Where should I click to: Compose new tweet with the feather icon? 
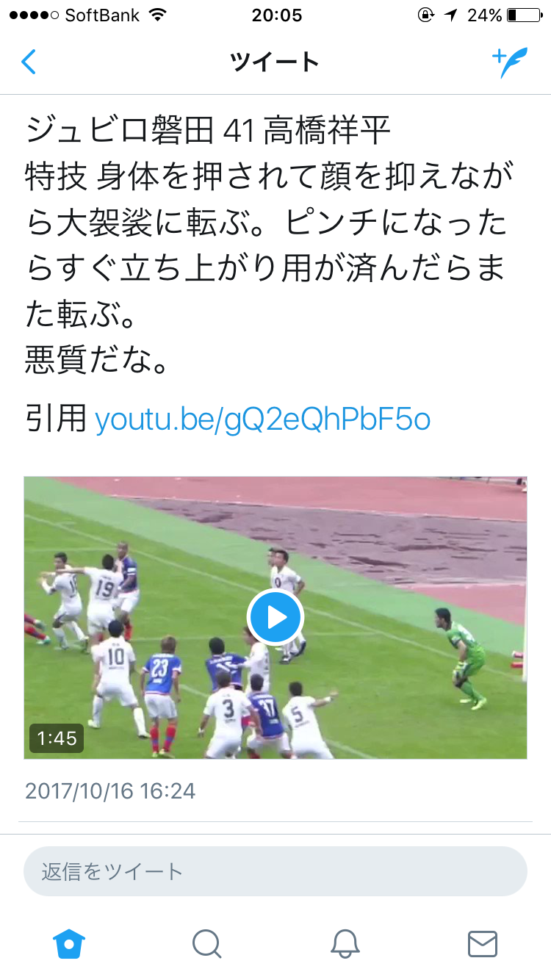click(x=510, y=62)
